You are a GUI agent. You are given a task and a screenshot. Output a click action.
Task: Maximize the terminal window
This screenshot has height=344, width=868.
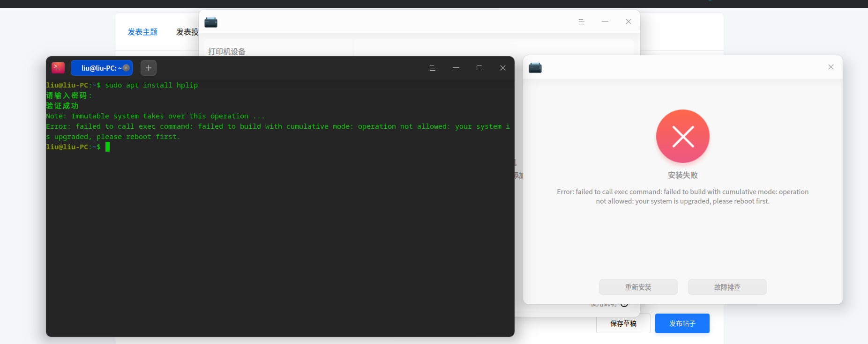pos(479,68)
